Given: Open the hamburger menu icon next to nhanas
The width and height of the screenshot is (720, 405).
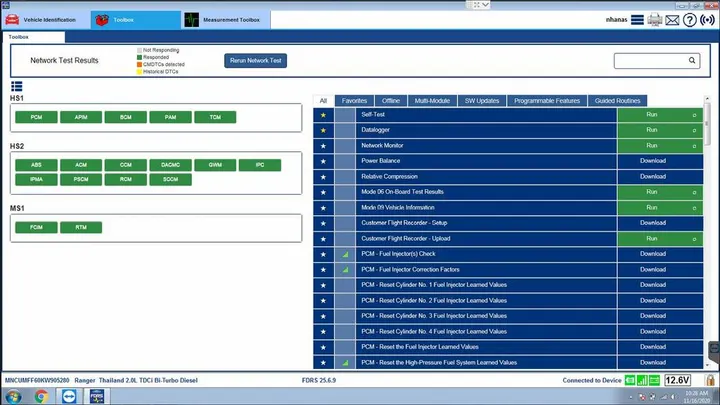Looking at the screenshot, I should coord(637,20).
